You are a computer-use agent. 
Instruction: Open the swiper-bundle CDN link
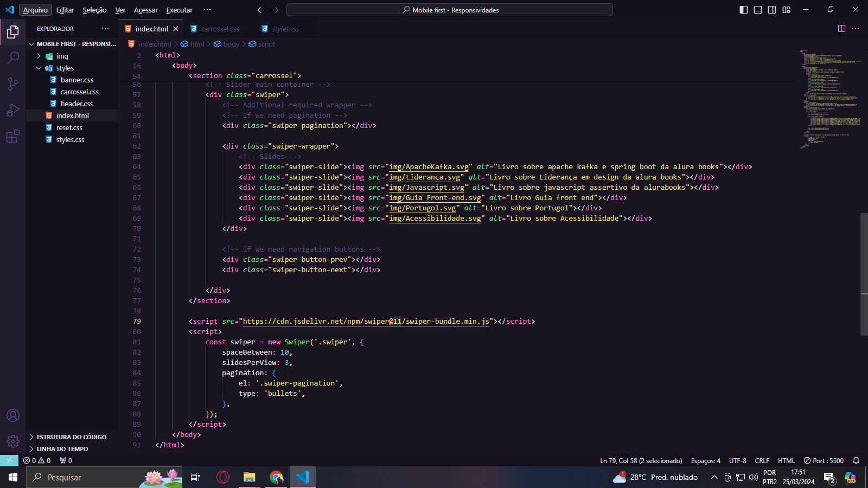pos(366,321)
